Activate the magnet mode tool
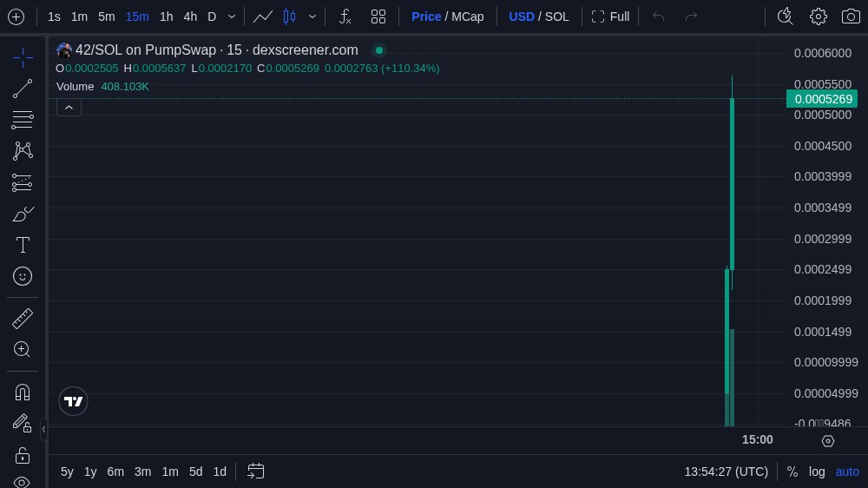The height and width of the screenshot is (488, 868). pos(23,392)
